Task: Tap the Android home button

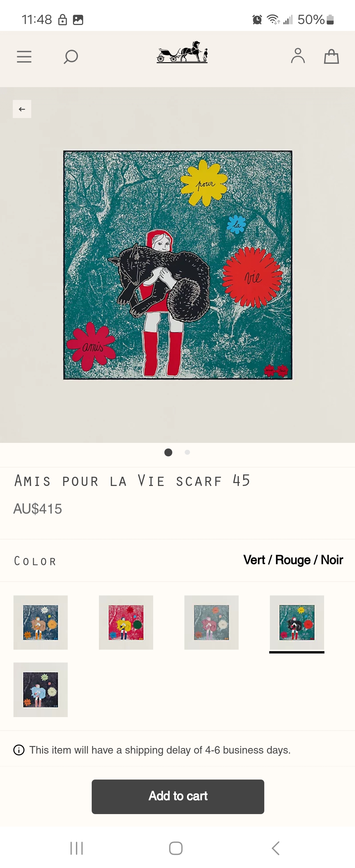Action: point(176,848)
